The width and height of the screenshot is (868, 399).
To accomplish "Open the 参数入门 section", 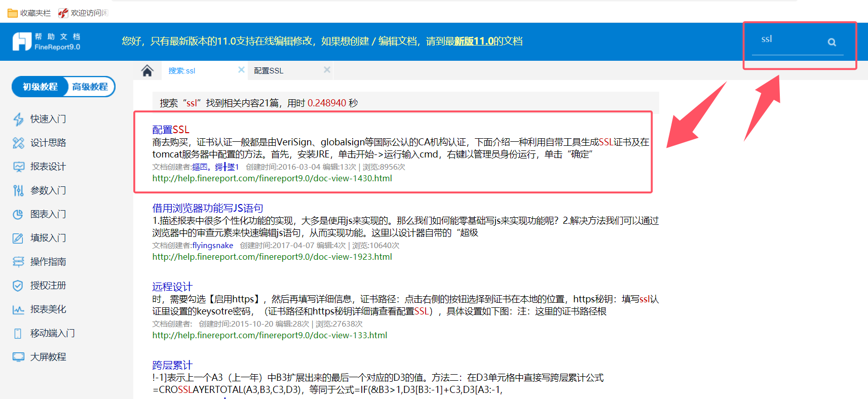I will (48, 190).
